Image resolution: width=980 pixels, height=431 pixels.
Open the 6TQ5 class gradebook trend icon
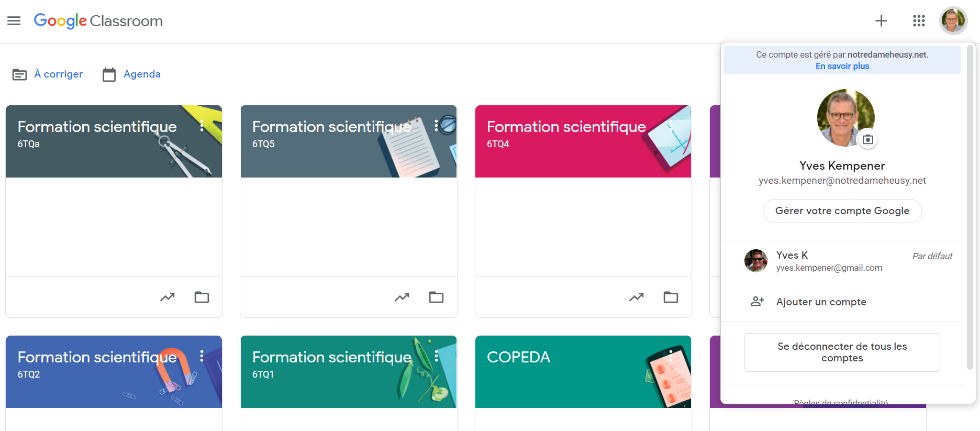click(x=402, y=297)
